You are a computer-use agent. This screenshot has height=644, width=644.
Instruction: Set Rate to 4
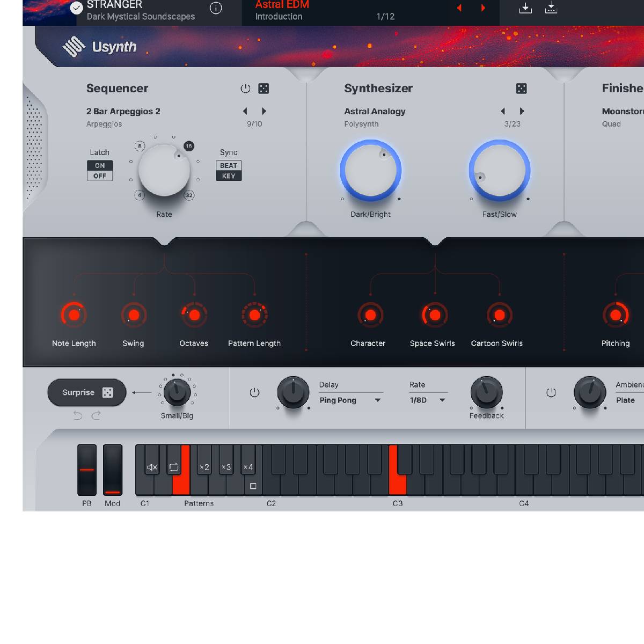point(140,195)
